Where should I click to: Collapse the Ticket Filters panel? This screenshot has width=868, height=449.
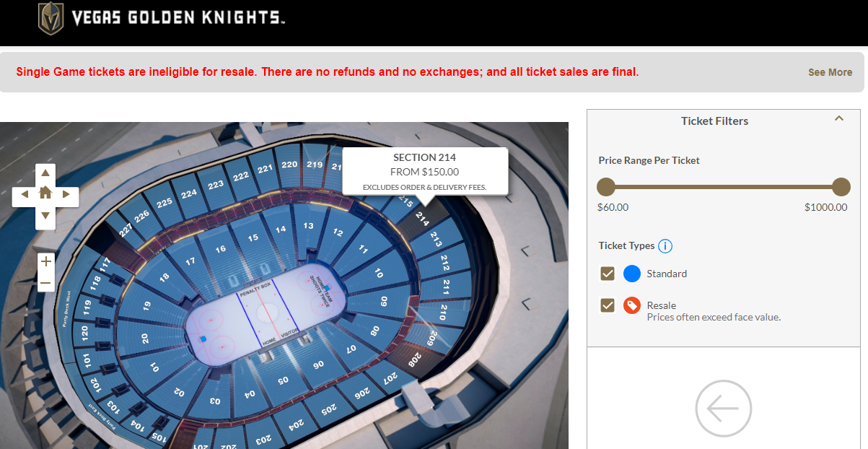point(839,119)
